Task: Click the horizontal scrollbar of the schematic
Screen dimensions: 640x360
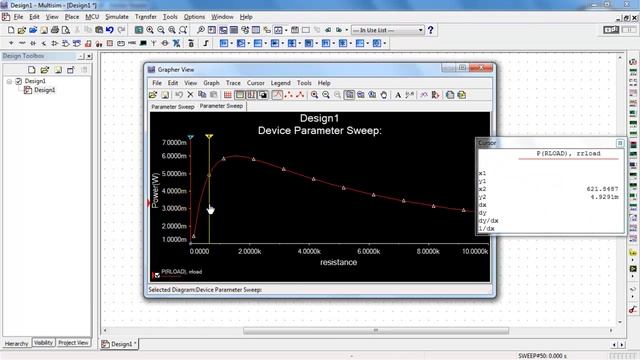Action: click(x=376, y=331)
